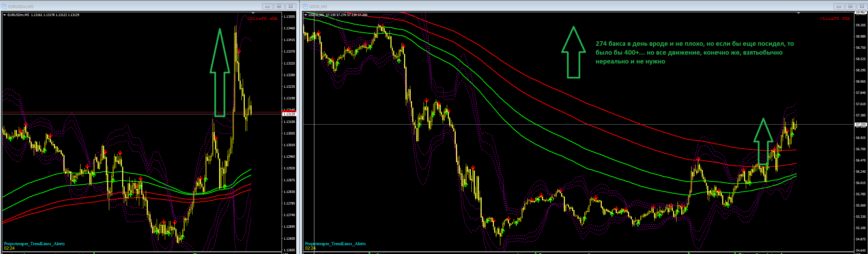Screen dimensions: 868x254
Task: Click the "02:24" timer in EURUSDm chart
Action: point(9,248)
